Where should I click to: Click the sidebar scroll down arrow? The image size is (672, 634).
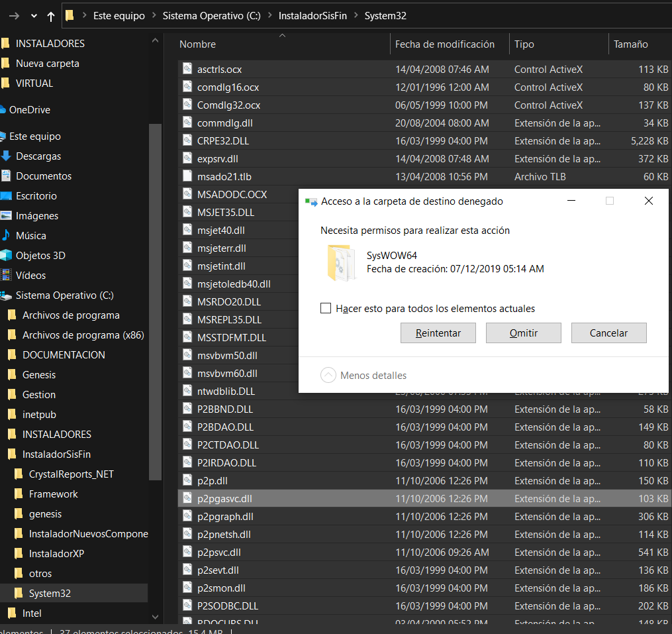[x=155, y=617]
